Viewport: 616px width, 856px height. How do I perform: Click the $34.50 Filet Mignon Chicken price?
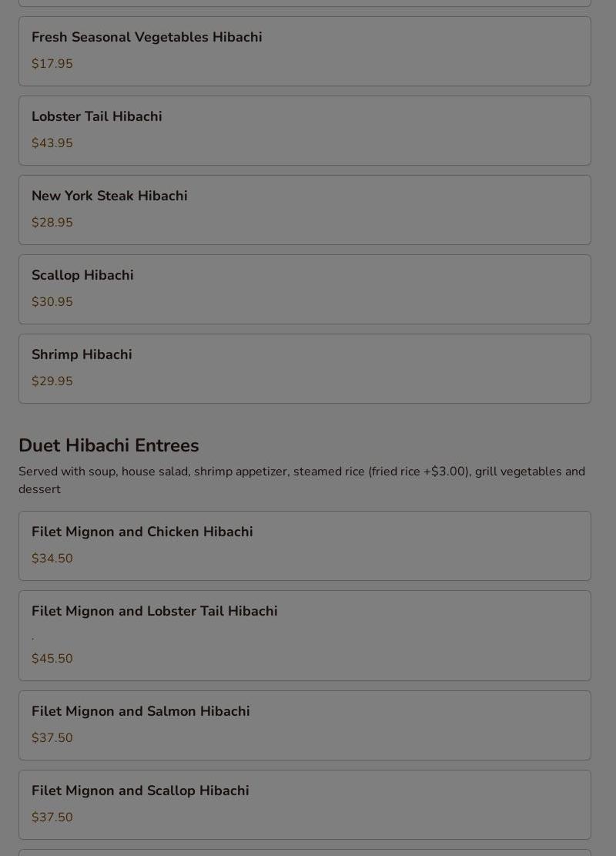click(x=52, y=559)
